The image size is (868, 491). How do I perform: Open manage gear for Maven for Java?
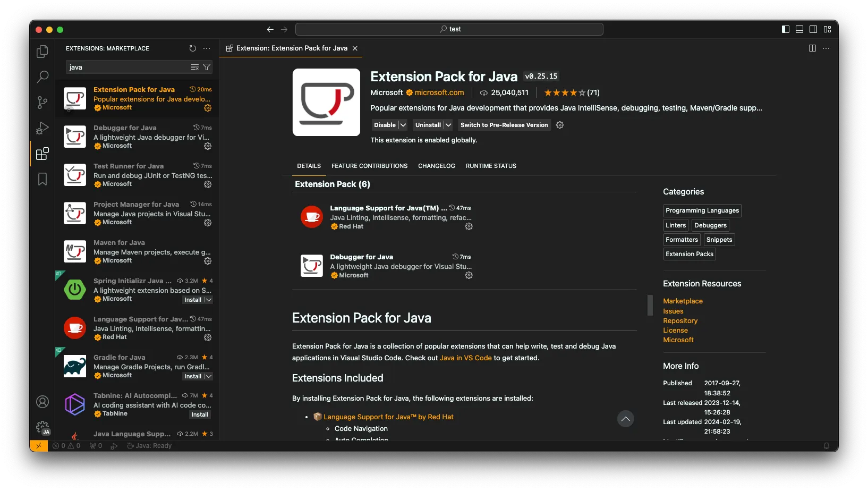pos(208,261)
